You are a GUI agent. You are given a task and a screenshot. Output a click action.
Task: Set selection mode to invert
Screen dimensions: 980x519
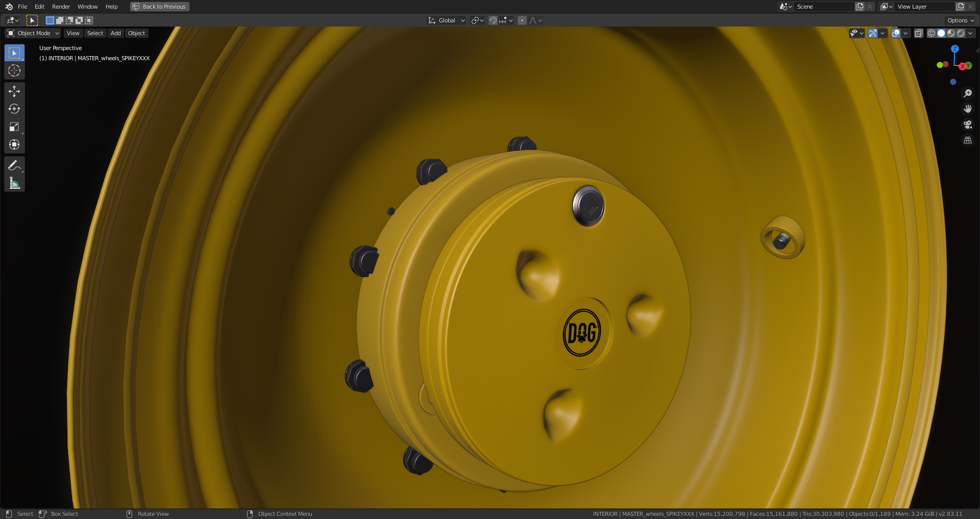pos(79,20)
